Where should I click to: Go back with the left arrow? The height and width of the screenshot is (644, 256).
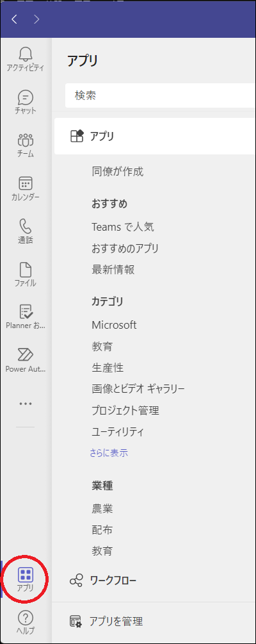(14, 19)
